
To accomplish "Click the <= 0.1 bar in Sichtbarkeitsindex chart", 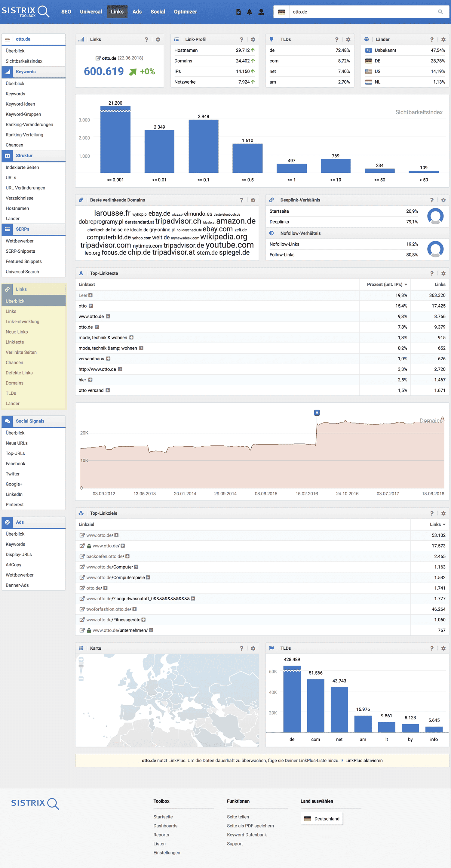I will (x=204, y=146).
